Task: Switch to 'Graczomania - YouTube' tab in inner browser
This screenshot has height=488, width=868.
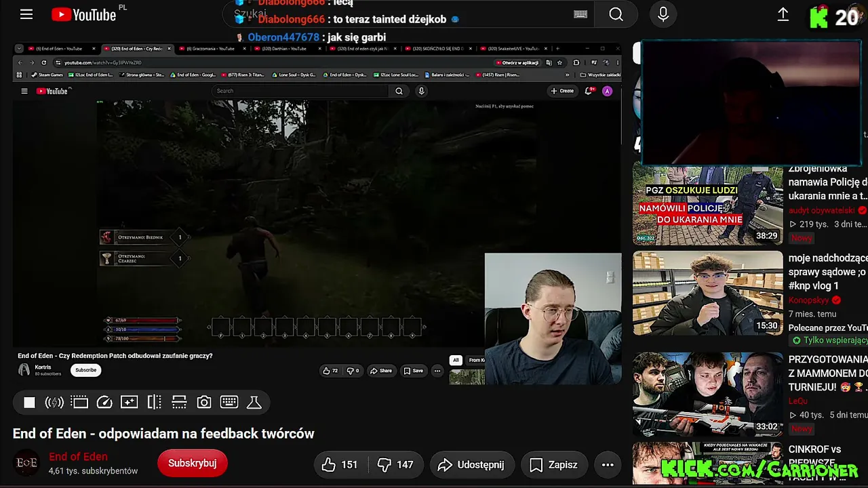Action: 212,49
